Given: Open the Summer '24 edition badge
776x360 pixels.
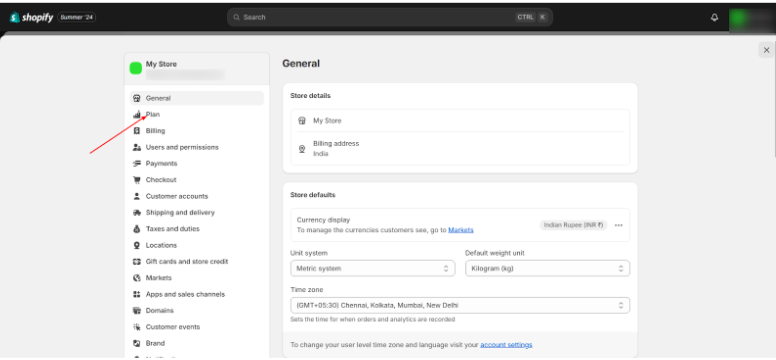Looking at the screenshot, I should pos(77,17).
